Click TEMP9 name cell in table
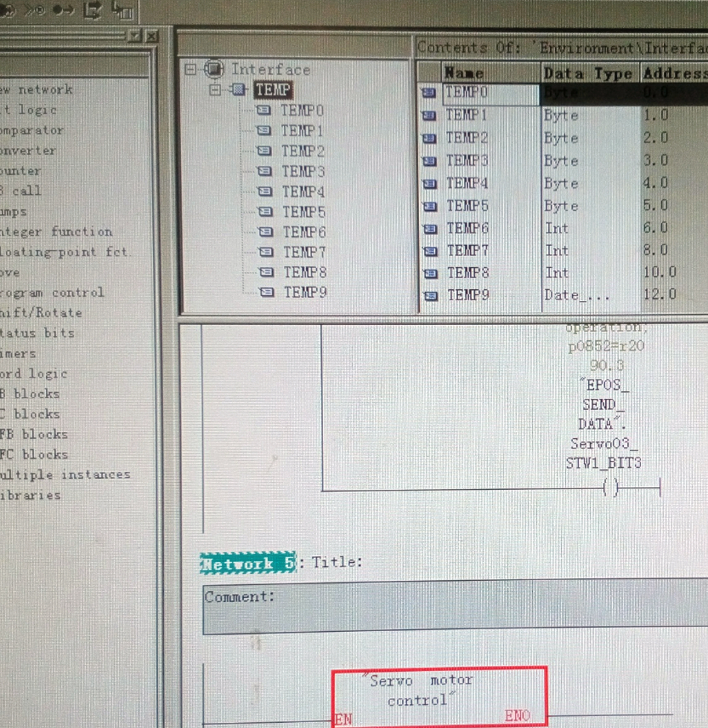This screenshot has height=728, width=708. (492, 295)
